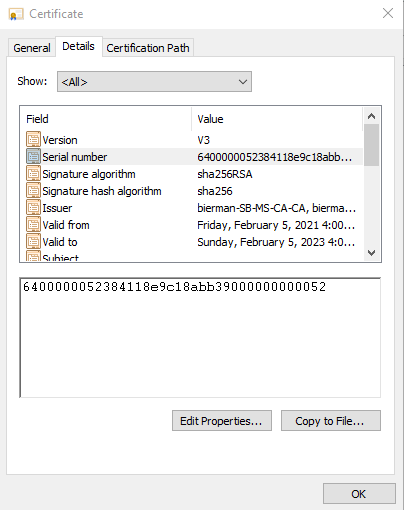Sort by the Value column header
This screenshot has height=510, width=404.
click(277, 119)
